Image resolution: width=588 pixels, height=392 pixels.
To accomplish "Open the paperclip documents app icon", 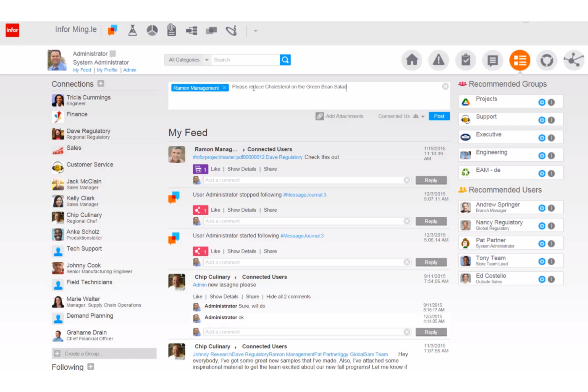I will 172,30.
